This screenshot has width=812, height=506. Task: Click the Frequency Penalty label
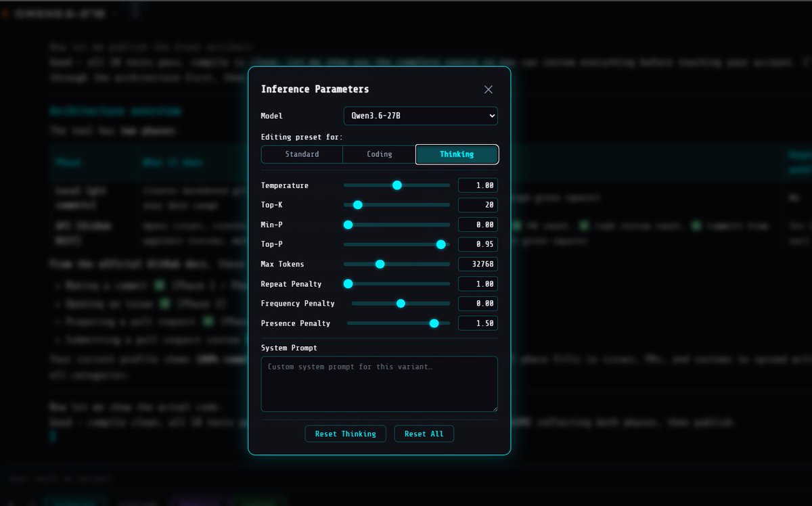pyautogui.click(x=298, y=304)
